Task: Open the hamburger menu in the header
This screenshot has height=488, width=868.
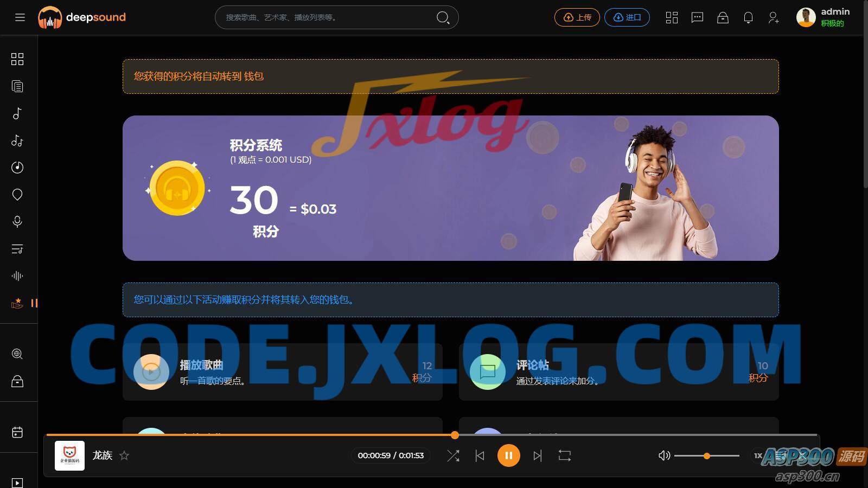Action: pyautogui.click(x=20, y=17)
